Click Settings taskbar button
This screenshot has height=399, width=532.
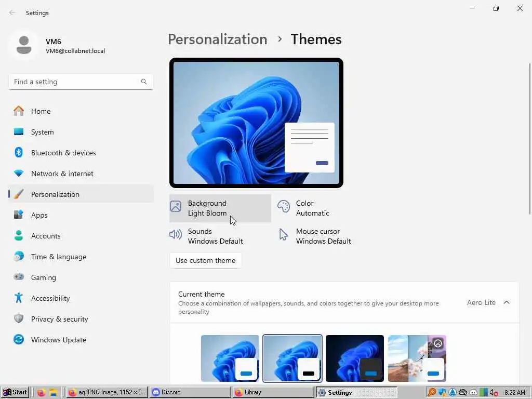click(356, 393)
